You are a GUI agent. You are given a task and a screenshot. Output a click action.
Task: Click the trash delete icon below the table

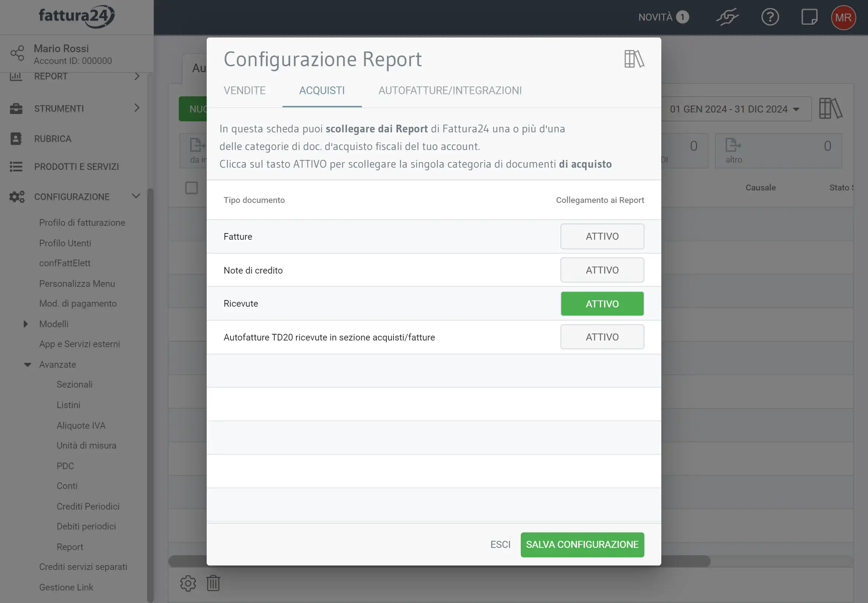[x=213, y=584]
